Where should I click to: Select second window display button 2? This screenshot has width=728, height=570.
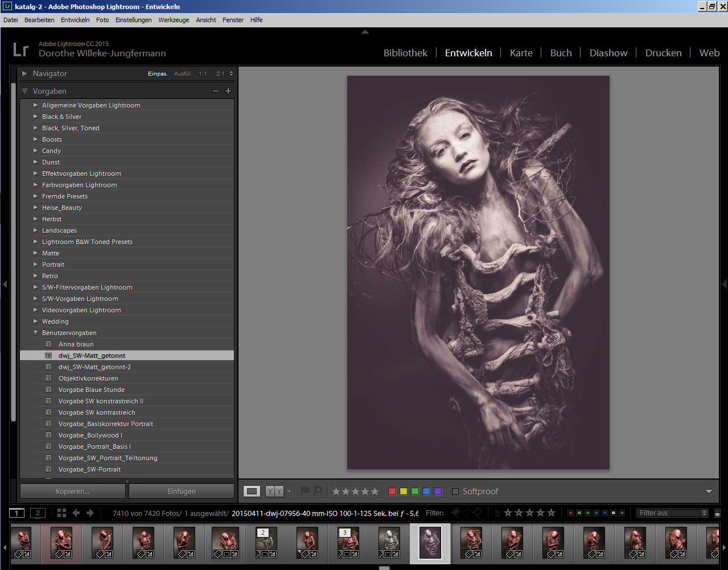click(38, 513)
